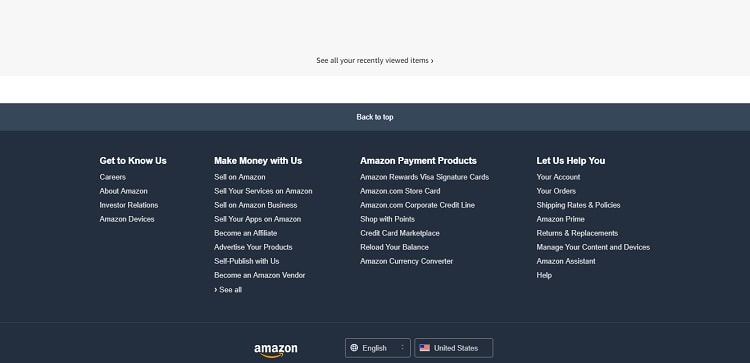Click the United States flag icon
This screenshot has height=363, width=750.
pyautogui.click(x=425, y=348)
